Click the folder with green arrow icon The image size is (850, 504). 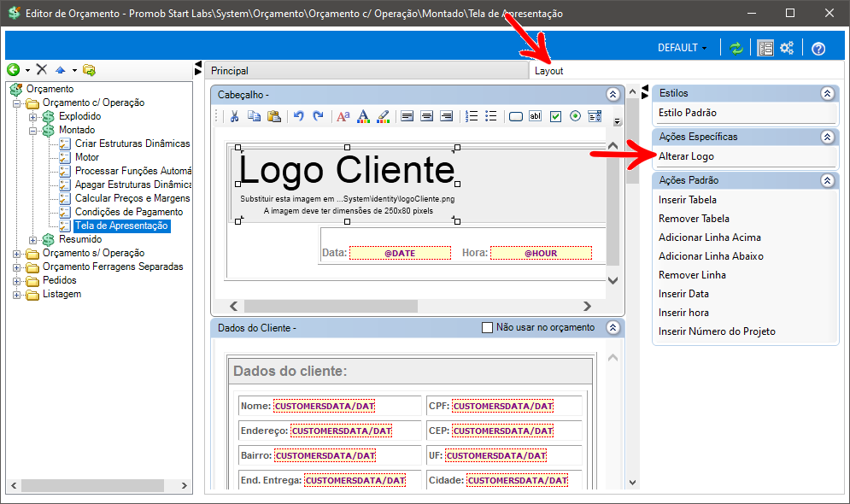tap(89, 70)
